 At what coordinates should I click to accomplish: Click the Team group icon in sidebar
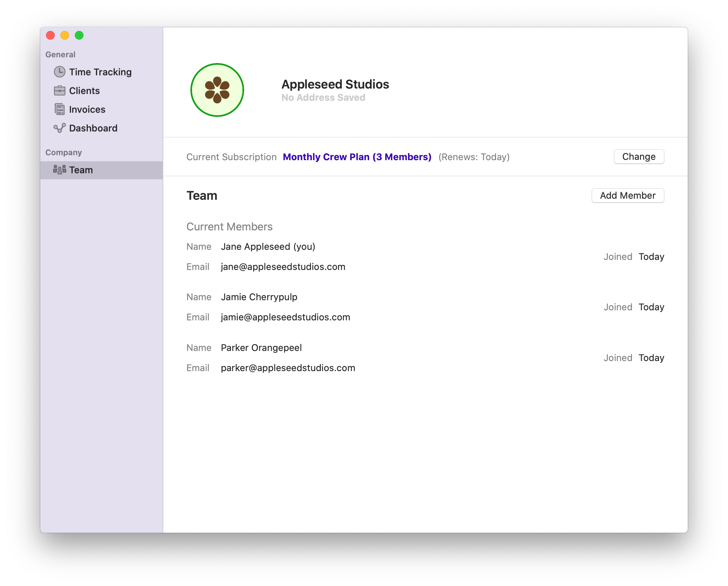pos(60,170)
